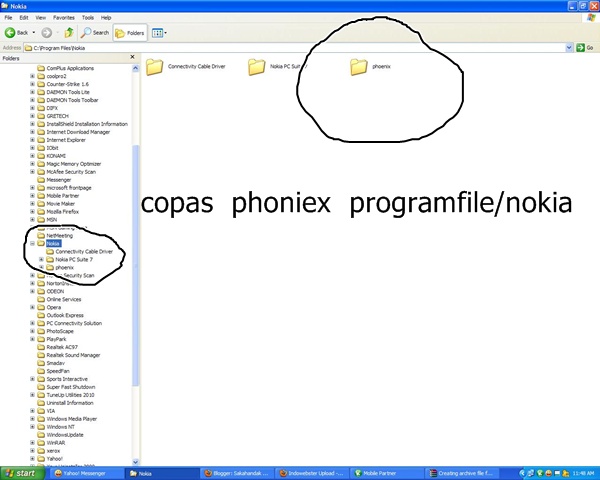600x480 pixels.
Task: Select NetMeeting folder in tree
Action: pyautogui.click(x=59, y=236)
